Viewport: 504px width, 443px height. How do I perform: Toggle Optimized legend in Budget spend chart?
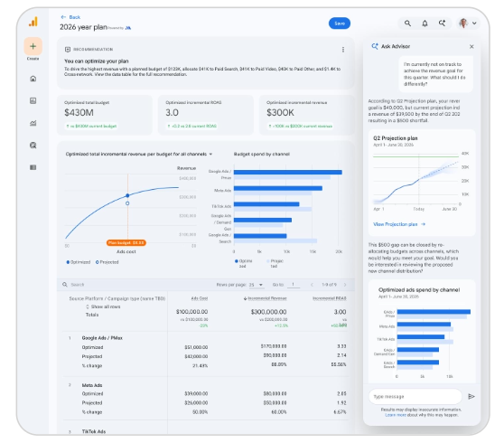pyautogui.click(x=243, y=263)
